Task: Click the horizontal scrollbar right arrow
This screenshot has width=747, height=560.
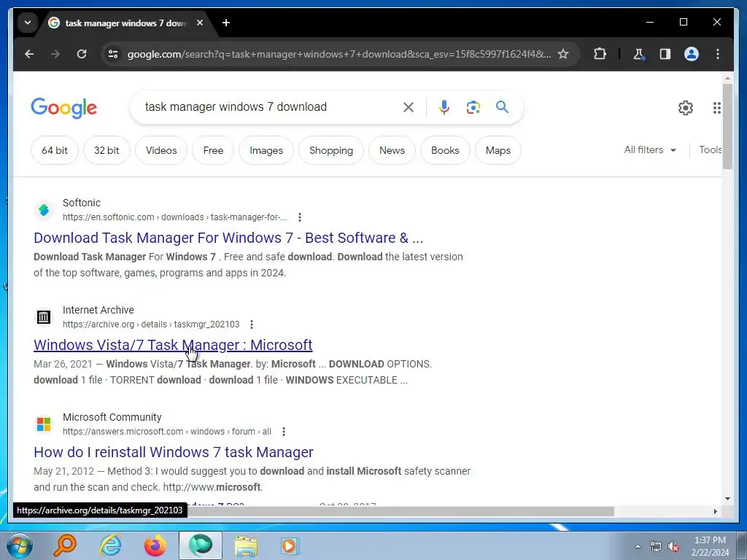Action: (715, 511)
